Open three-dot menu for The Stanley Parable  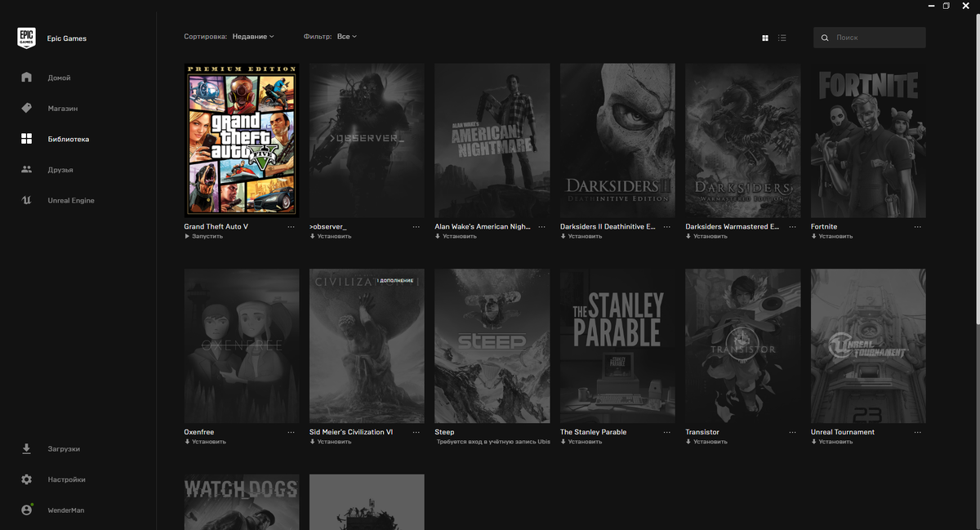point(667,432)
